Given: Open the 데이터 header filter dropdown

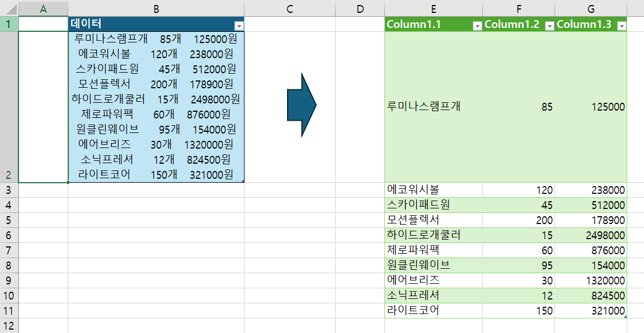Looking at the screenshot, I should click(239, 25).
